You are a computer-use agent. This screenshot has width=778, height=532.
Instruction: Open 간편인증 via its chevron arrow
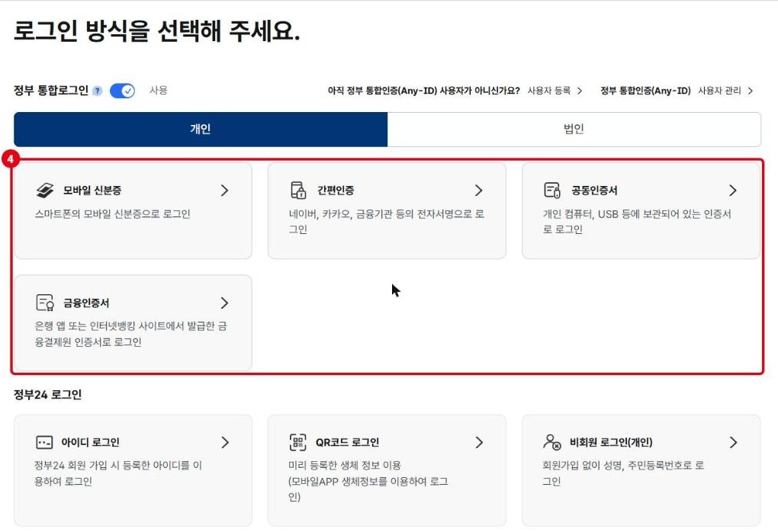point(479,191)
